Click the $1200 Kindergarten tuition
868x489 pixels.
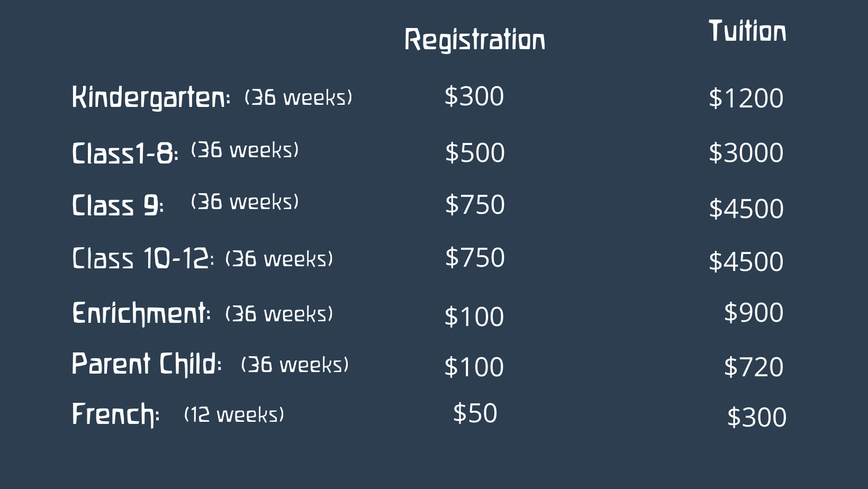pos(746,98)
